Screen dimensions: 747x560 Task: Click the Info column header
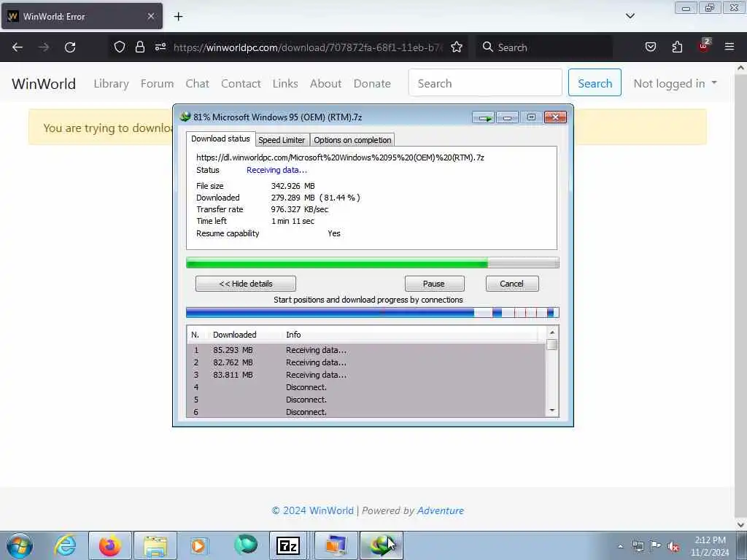coord(410,335)
